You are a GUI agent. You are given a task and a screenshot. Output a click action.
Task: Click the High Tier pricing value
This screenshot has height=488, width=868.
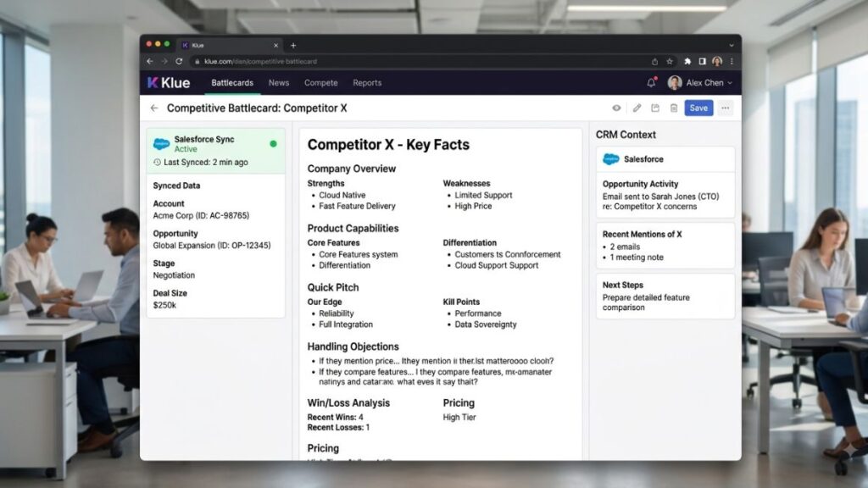coord(459,417)
